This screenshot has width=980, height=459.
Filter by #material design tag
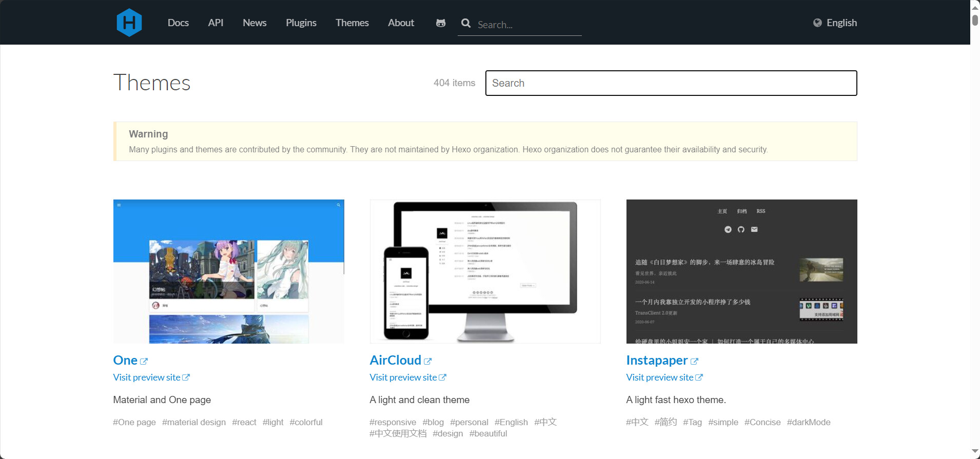tap(194, 422)
